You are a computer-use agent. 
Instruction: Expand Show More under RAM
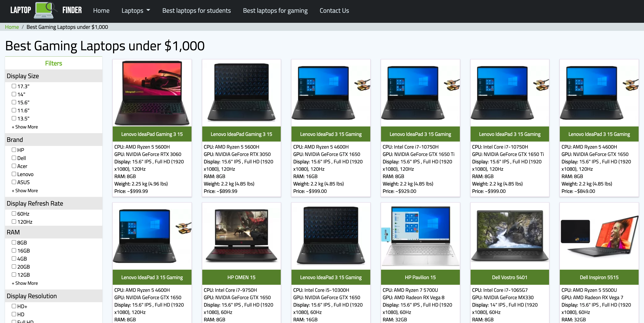click(x=25, y=283)
